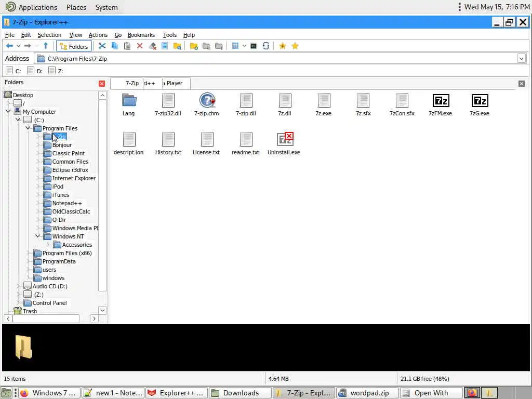Click the address bar path field
This screenshot has height=399, width=532.
pyautogui.click(x=276, y=59)
